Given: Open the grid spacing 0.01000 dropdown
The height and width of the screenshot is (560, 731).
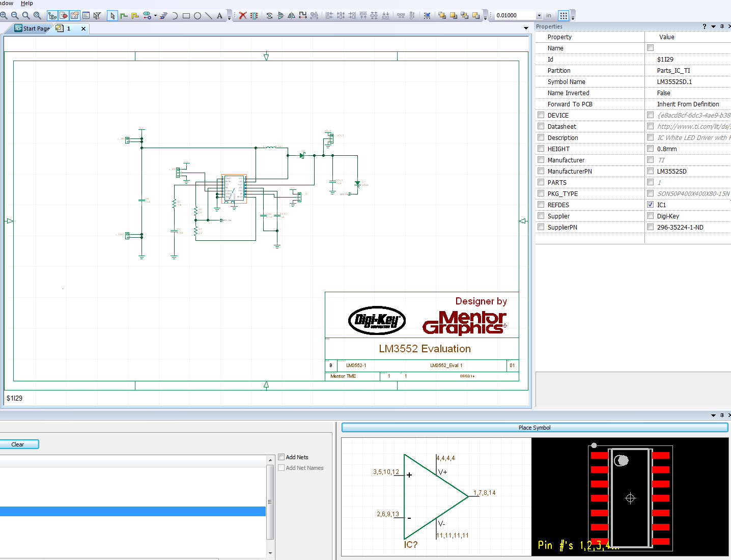Looking at the screenshot, I should 539,16.
